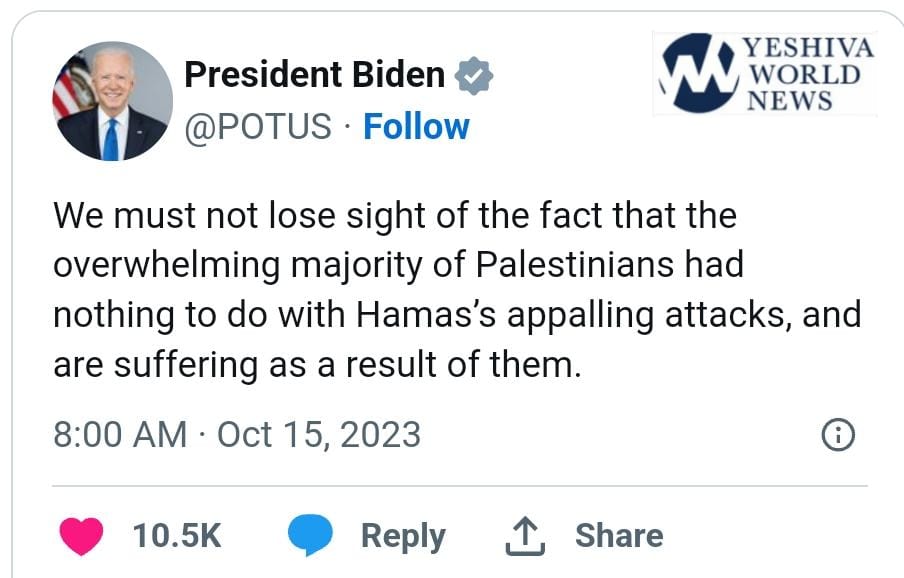Click the tweet's last line ending "them."
This screenshot has height=578, width=904.
(x=316, y=365)
